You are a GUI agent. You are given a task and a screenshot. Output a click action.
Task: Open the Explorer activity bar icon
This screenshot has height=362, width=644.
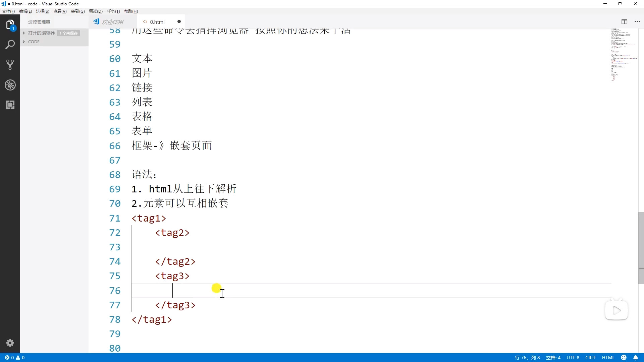(10, 24)
